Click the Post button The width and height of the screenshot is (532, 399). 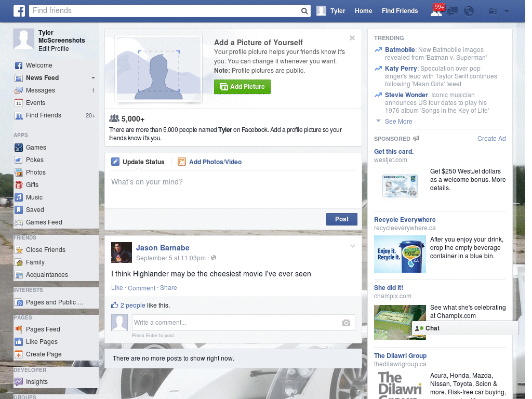(x=342, y=219)
